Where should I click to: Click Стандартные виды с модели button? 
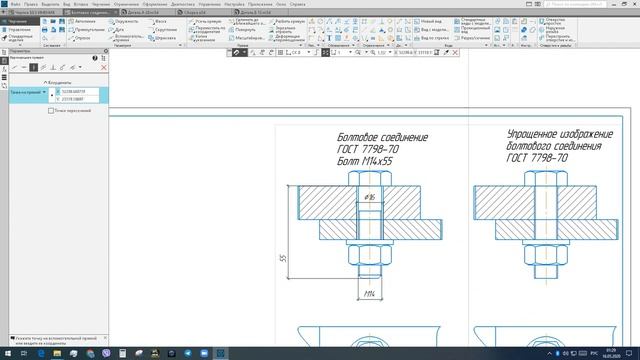473,21
